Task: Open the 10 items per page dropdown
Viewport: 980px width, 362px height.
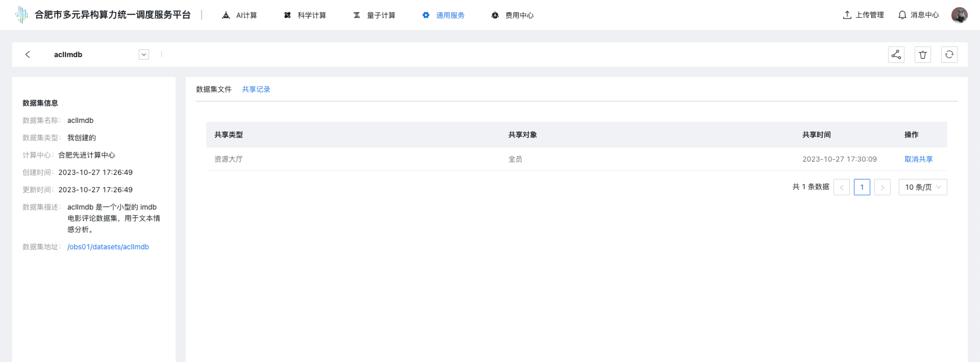Action: coord(922,187)
